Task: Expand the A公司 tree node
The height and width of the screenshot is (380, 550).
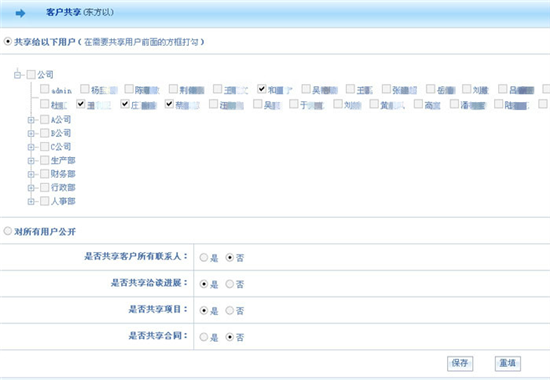Action: (x=31, y=120)
